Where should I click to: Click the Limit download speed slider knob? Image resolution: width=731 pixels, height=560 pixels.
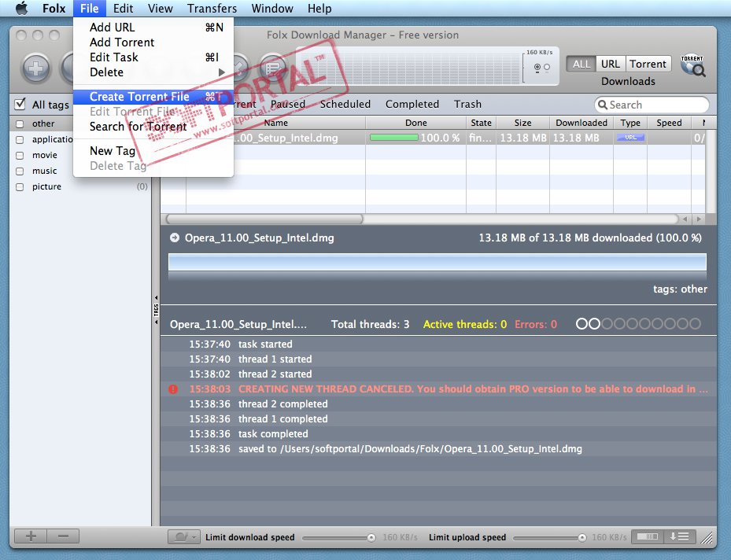point(371,538)
